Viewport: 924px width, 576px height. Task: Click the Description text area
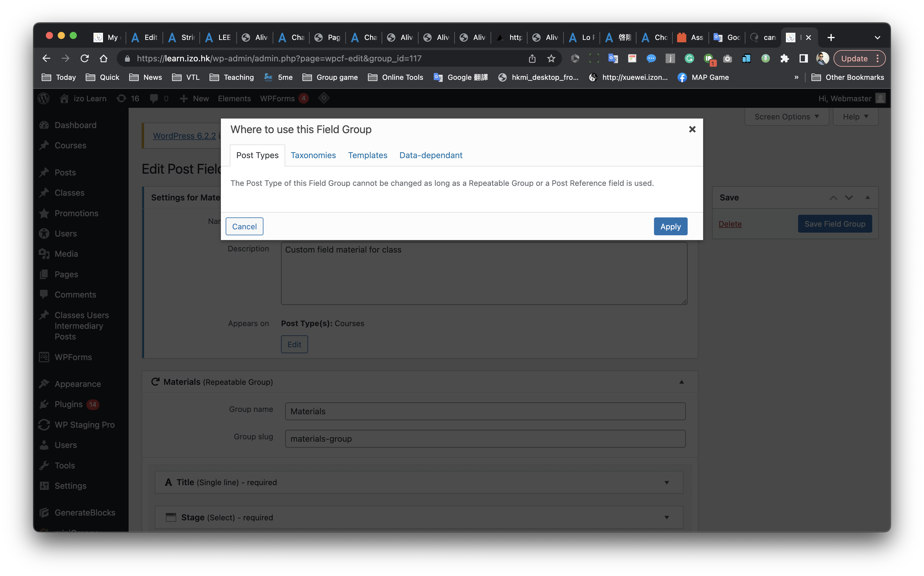pyautogui.click(x=484, y=273)
